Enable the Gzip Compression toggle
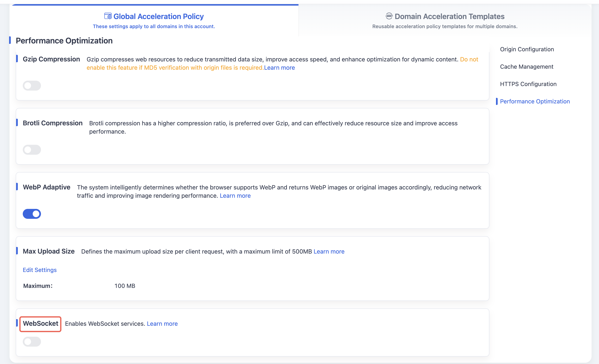Image resolution: width=599 pixels, height=364 pixels. pyautogui.click(x=32, y=86)
